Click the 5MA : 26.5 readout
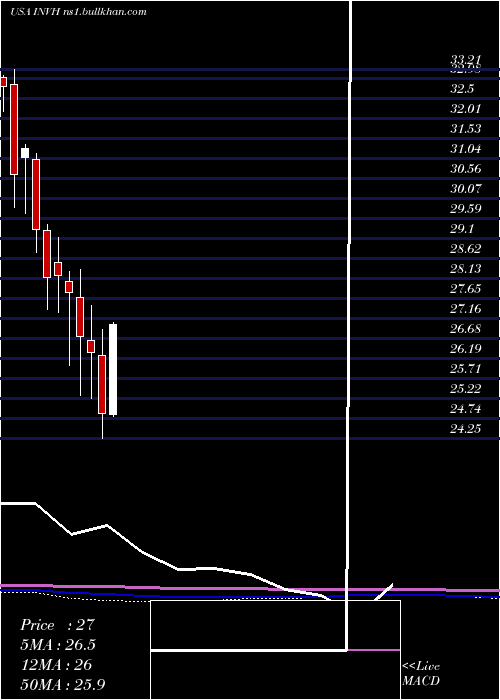This screenshot has height=700, width=500. pos(58,645)
